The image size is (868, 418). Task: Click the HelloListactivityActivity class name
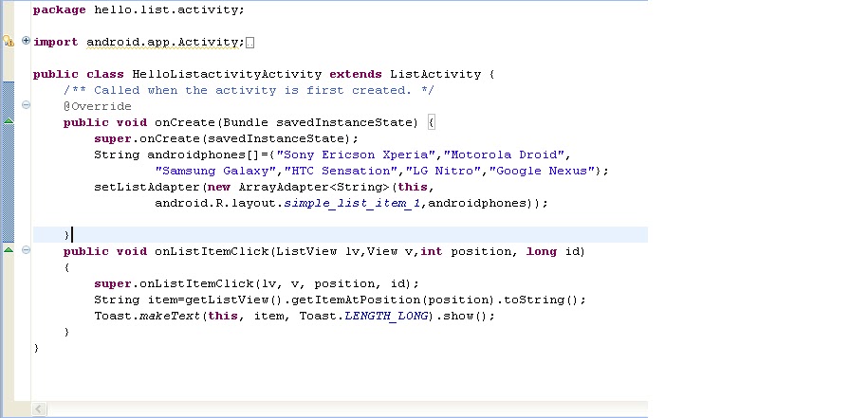pyautogui.click(x=227, y=74)
